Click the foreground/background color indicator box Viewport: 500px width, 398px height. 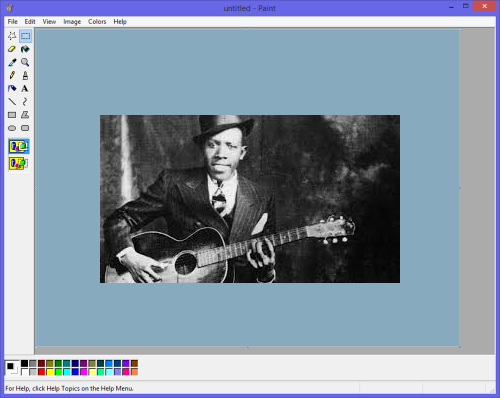(12, 368)
